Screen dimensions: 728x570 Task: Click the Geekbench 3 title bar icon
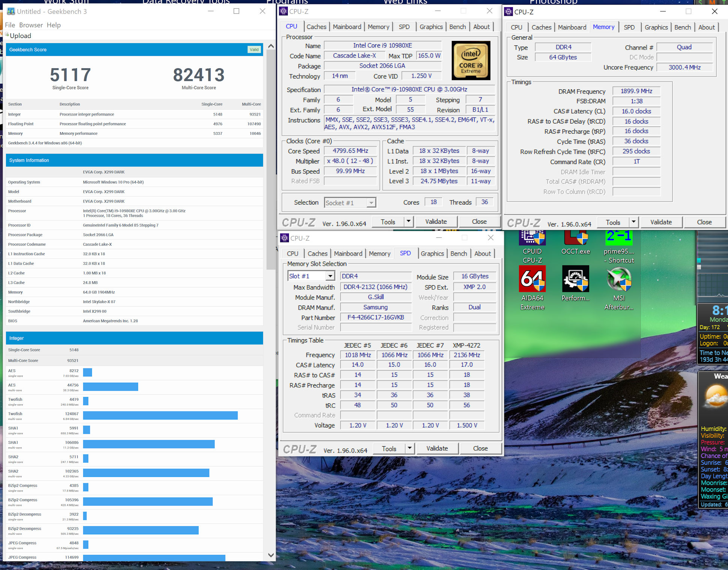11,11
